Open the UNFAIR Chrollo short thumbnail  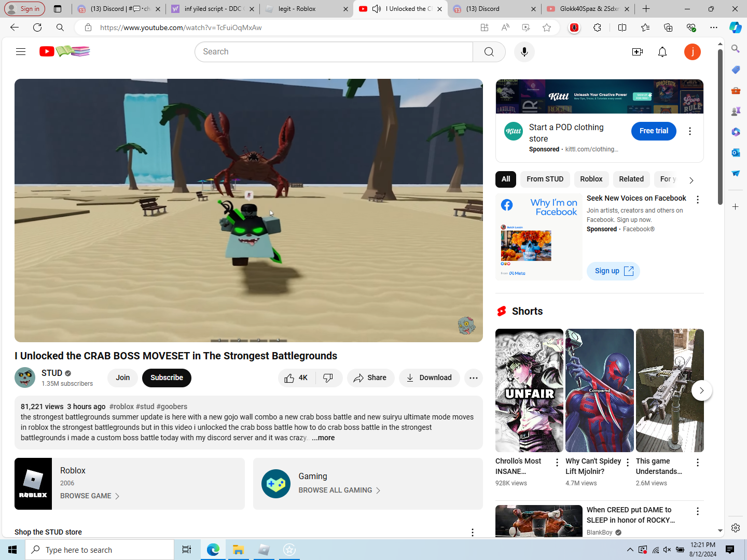(x=529, y=390)
